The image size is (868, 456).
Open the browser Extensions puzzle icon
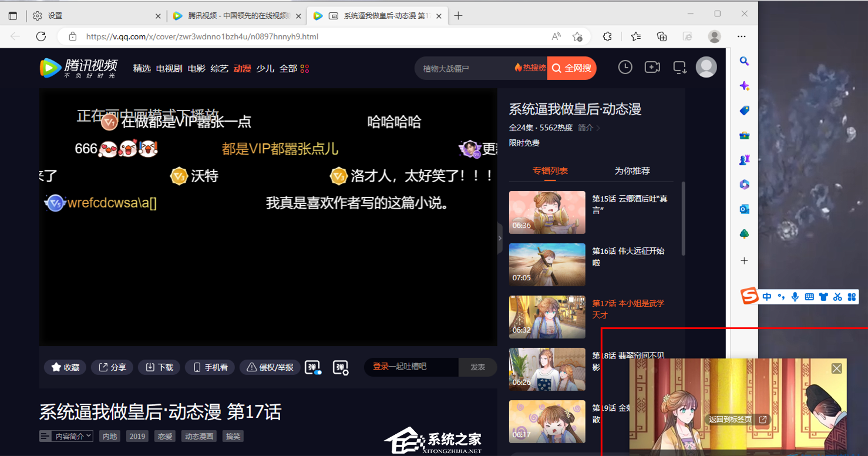[x=607, y=36]
